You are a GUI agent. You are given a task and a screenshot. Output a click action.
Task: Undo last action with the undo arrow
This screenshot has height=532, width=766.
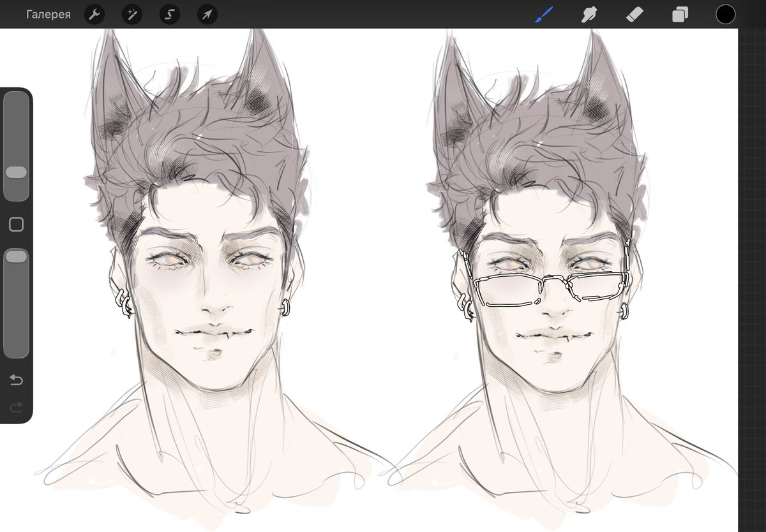[x=16, y=380]
